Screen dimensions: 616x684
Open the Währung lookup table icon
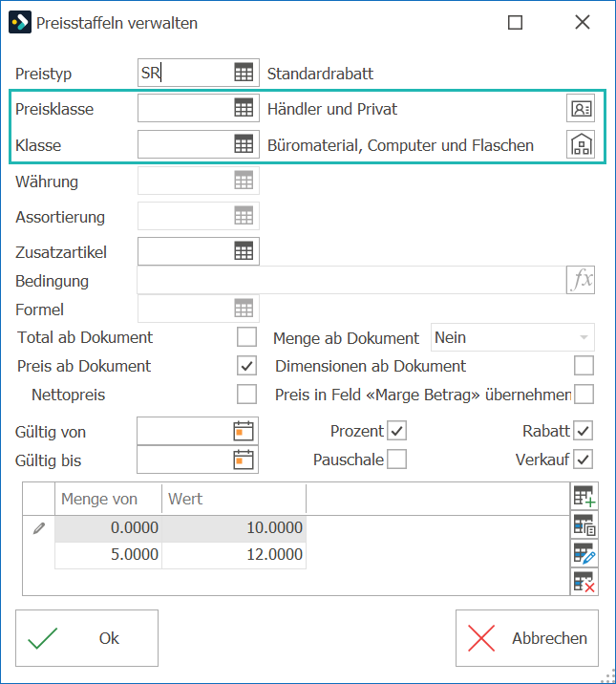coord(244,181)
